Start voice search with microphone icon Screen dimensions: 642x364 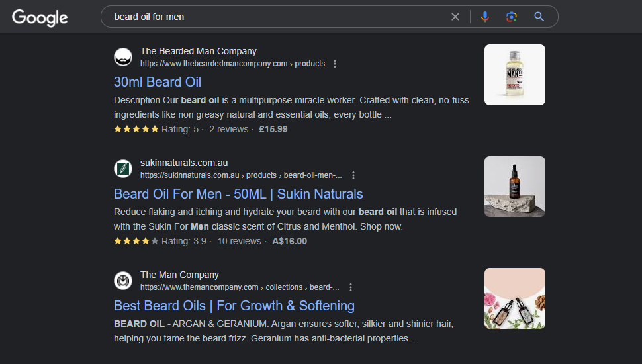tap(485, 17)
